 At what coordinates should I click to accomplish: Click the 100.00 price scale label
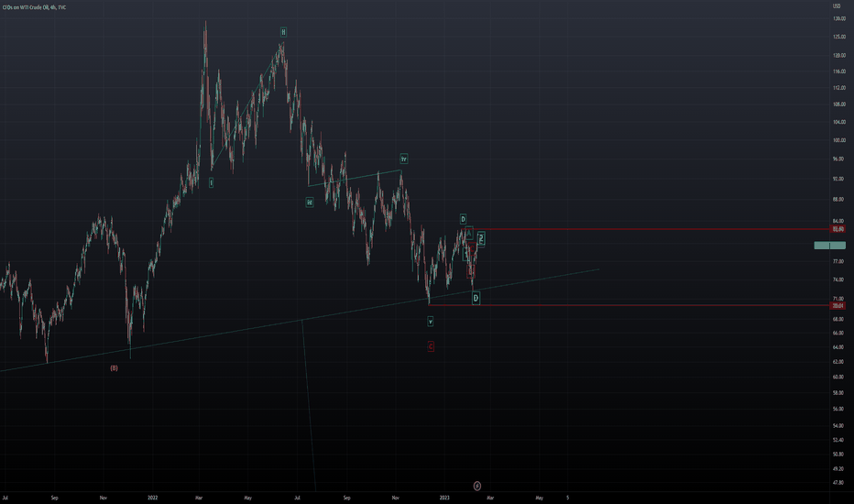pyautogui.click(x=838, y=140)
